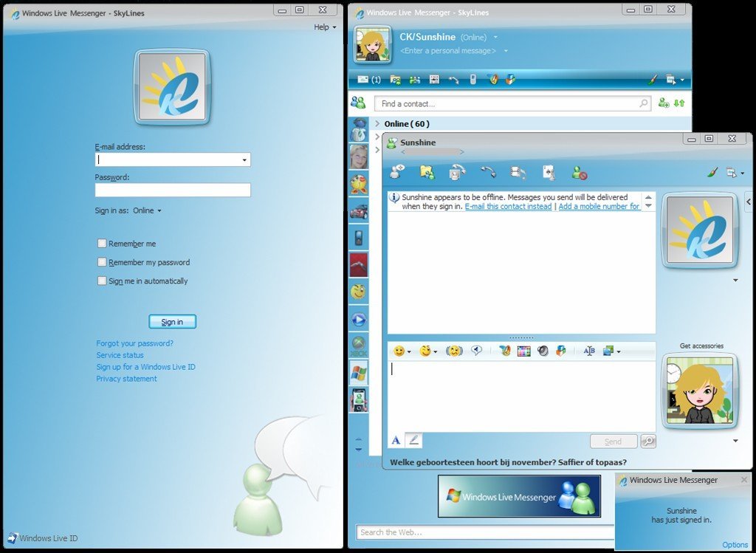Click the groups icon in contact list toolbar
Screen dimensions: 756x553
pos(415,80)
